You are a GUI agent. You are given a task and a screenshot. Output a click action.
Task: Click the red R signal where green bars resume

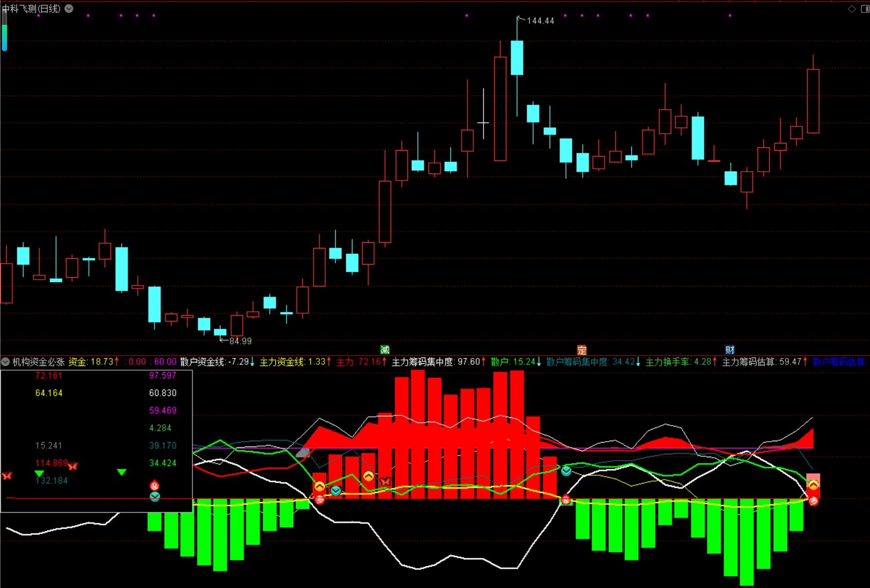coord(566,499)
